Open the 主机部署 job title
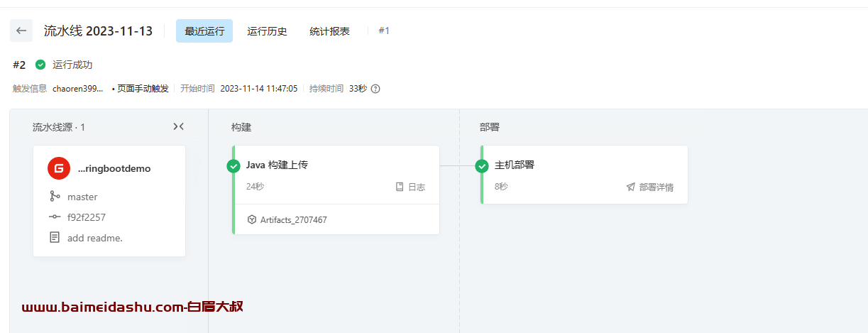The height and width of the screenshot is (333, 868). pyautogui.click(x=515, y=165)
